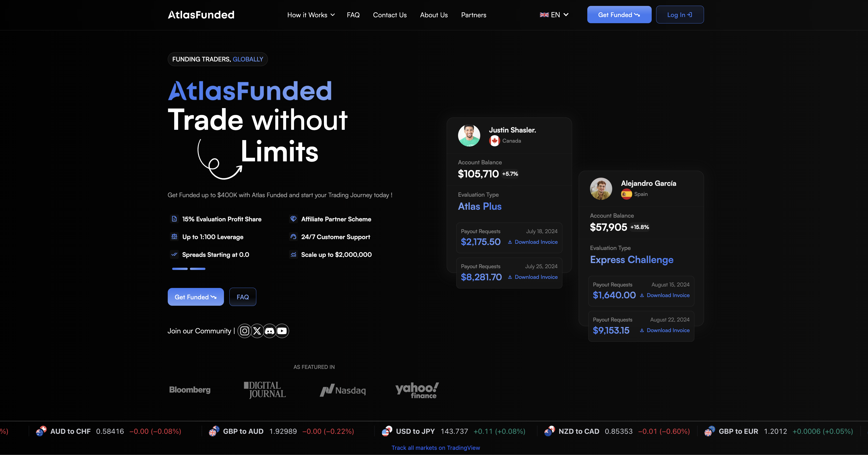Download invoice for $2,175.50 payout
Screen dimensions: 868x455
(x=532, y=242)
